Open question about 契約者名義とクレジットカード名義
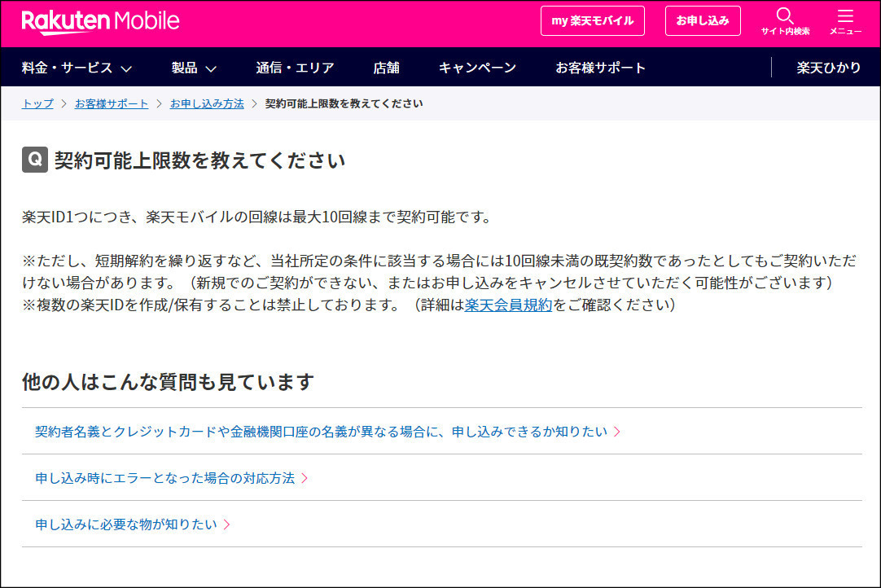The height and width of the screenshot is (588, 881). (327, 431)
